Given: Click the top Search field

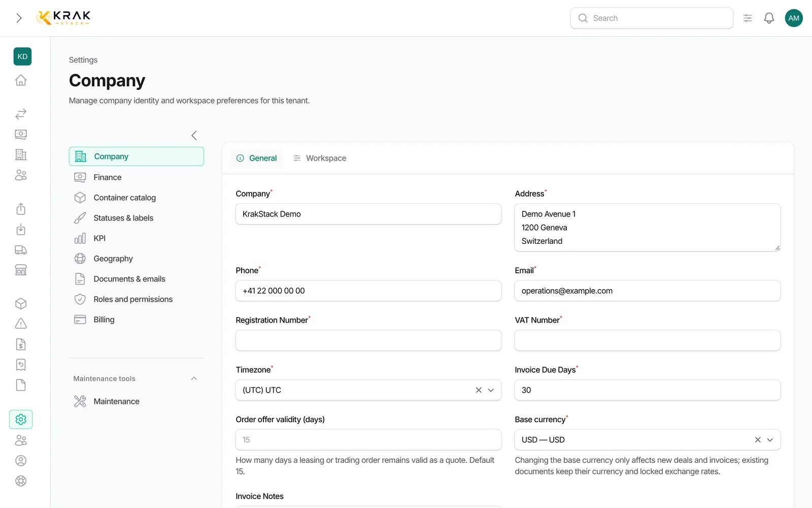Looking at the screenshot, I should [652, 18].
